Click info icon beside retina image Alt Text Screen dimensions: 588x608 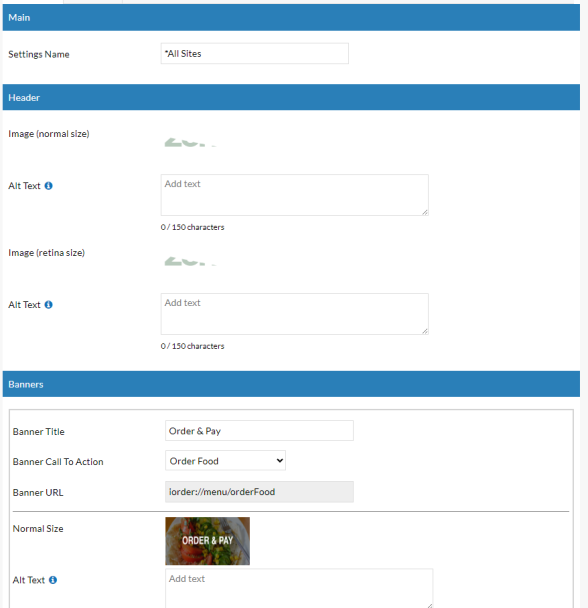[48, 305]
